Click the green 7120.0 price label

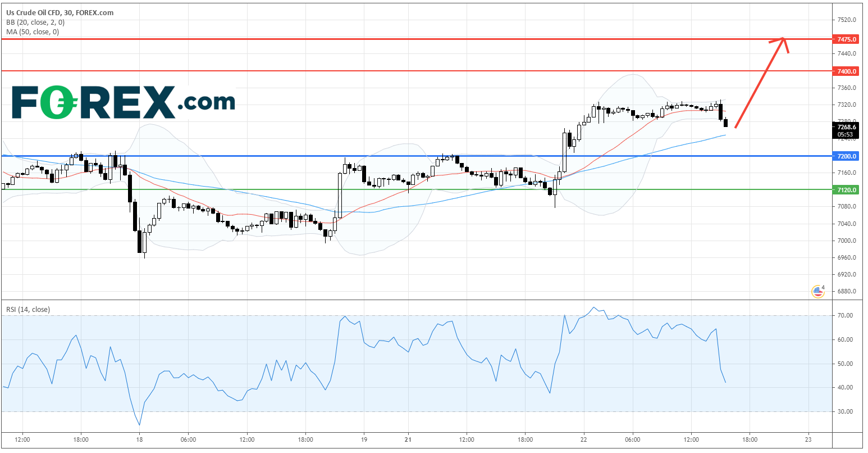coord(846,190)
